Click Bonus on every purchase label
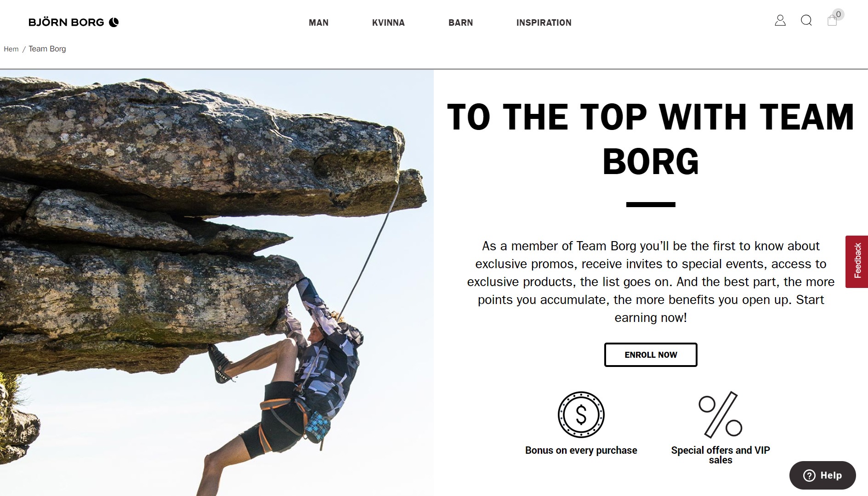 (x=581, y=451)
